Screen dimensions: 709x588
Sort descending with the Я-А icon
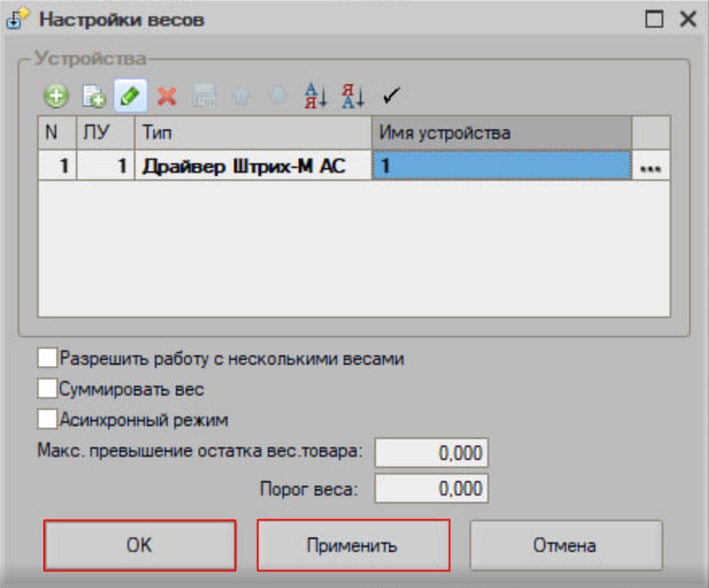pyautogui.click(x=353, y=95)
